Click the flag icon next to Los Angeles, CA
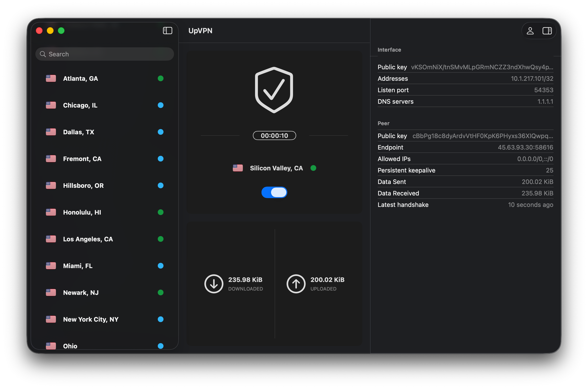The height and width of the screenshot is (389, 588). click(x=51, y=239)
